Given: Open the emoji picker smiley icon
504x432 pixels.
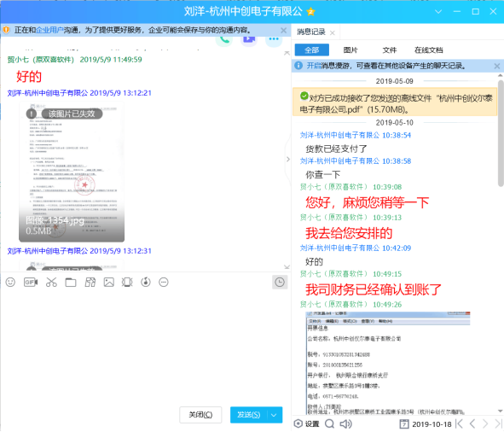Looking at the screenshot, I should [x=10, y=283].
